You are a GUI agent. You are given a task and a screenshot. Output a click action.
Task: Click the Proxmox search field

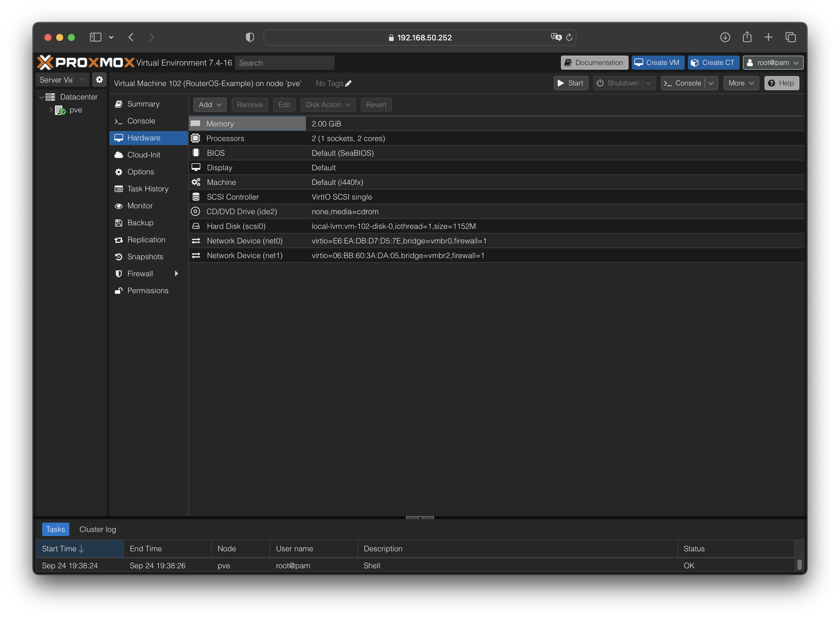click(285, 63)
